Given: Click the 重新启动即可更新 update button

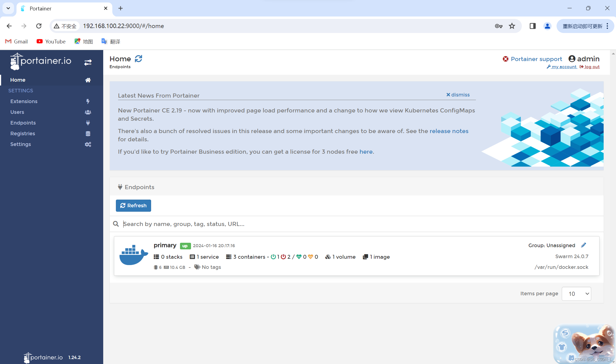Looking at the screenshot, I should (586, 26).
